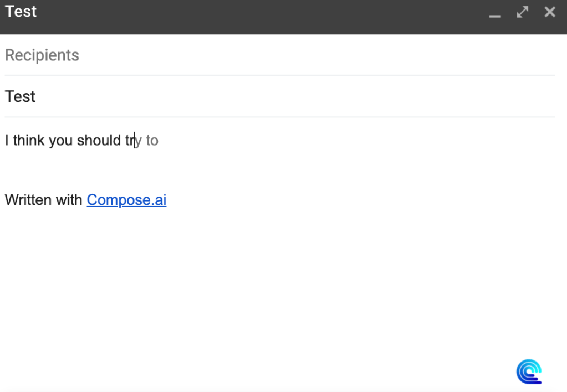Minimize the Test compose window
Viewport: 567px width, 392px height.
click(x=495, y=13)
